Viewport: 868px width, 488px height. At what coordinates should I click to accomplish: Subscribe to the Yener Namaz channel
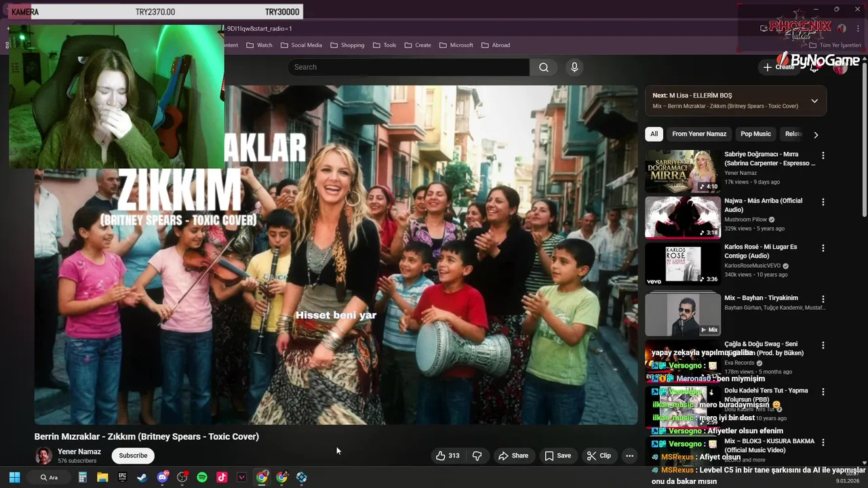(133, 455)
